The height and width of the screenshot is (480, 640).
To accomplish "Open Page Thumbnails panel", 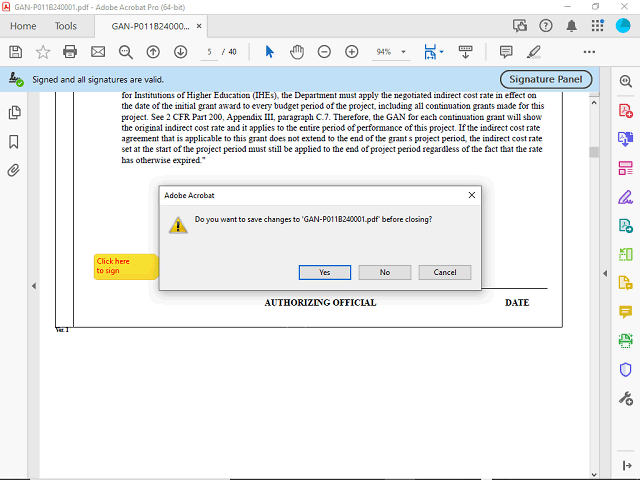I will (14, 112).
